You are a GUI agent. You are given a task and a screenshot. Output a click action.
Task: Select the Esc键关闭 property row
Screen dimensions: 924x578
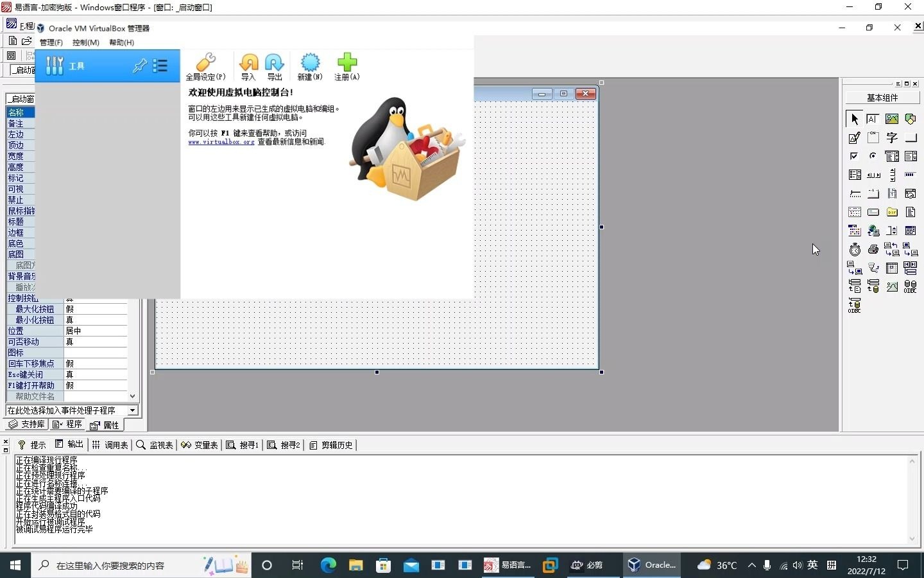67,374
